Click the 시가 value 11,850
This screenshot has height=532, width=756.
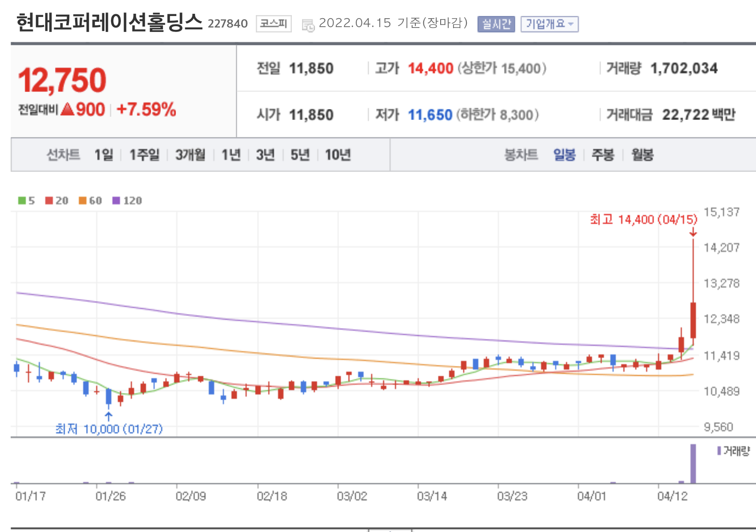pyautogui.click(x=311, y=115)
